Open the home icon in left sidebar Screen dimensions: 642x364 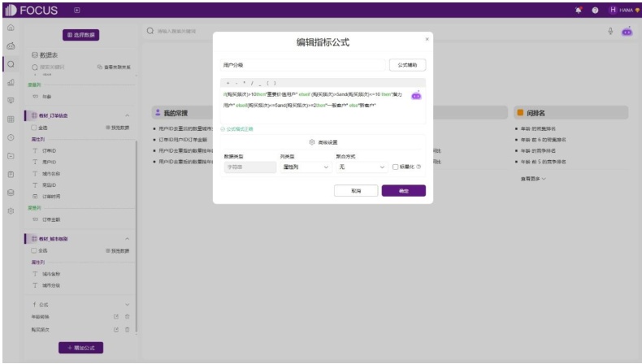(x=11, y=28)
